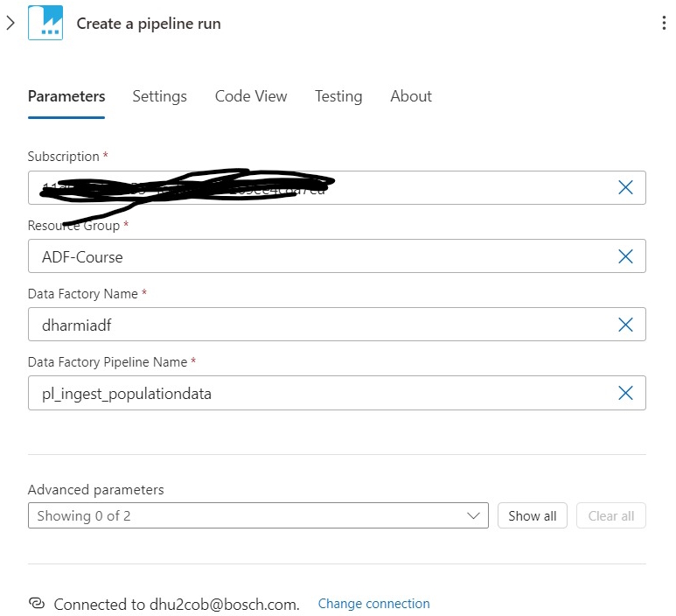Open the About tab

click(x=411, y=96)
